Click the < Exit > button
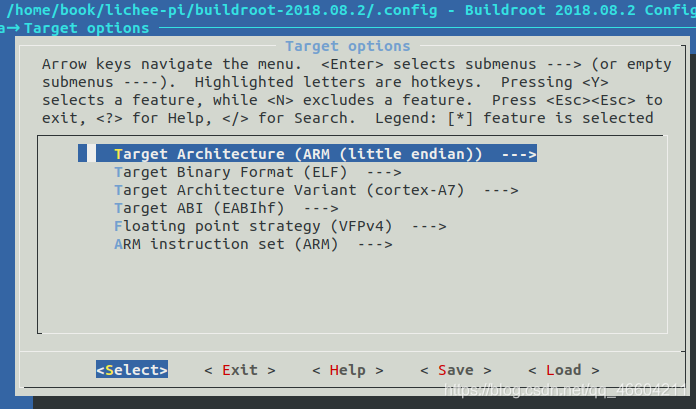The width and height of the screenshot is (696, 409). [x=240, y=370]
